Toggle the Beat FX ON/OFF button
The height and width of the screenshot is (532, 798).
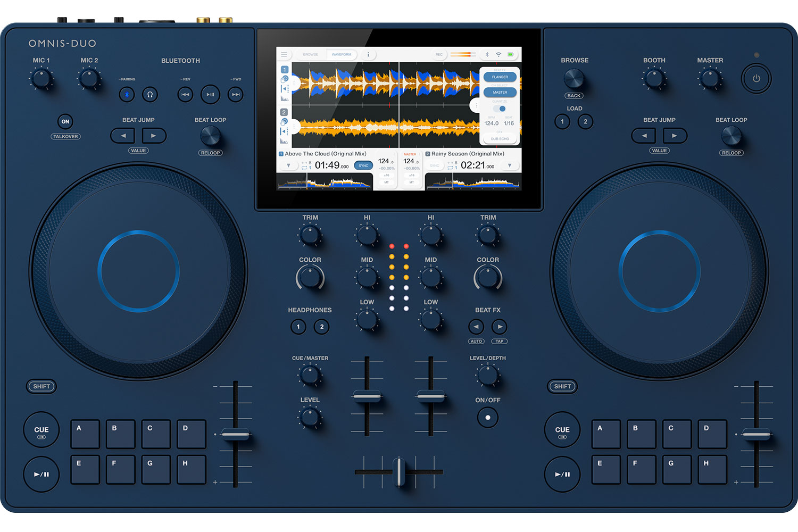click(x=488, y=418)
